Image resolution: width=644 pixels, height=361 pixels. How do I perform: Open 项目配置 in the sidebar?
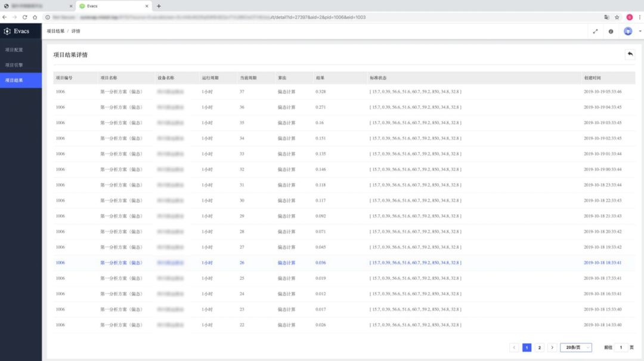tap(14, 50)
